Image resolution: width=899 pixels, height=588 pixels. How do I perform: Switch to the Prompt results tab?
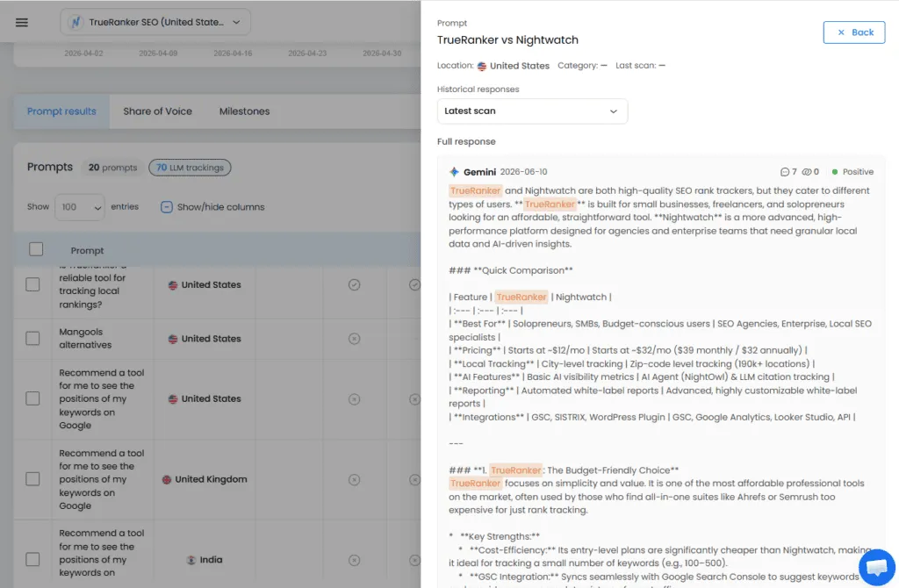click(x=61, y=111)
